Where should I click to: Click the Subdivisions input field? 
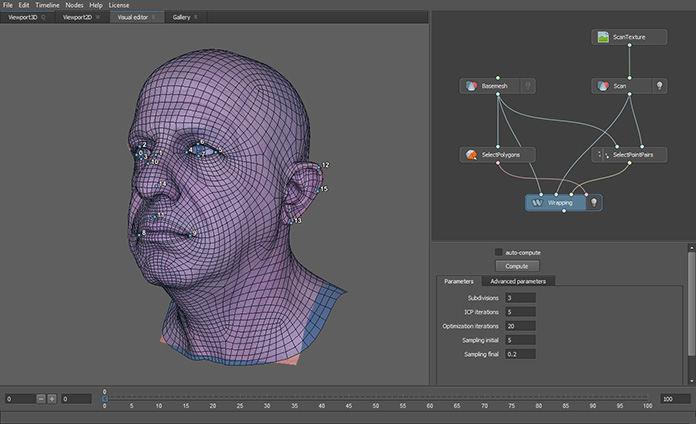point(520,298)
